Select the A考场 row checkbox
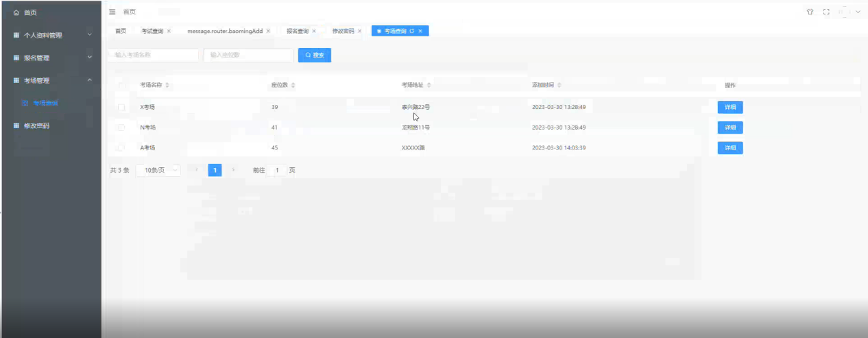 coord(121,147)
